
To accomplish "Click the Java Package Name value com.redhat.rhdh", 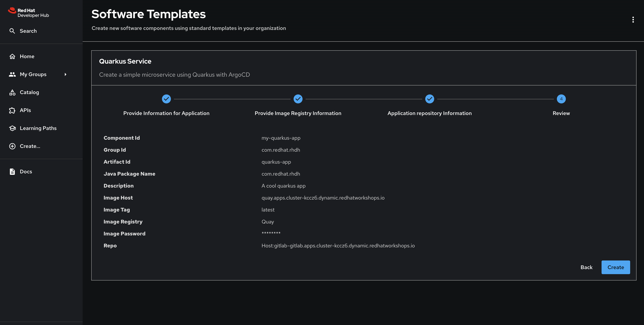I will (281, 174).
